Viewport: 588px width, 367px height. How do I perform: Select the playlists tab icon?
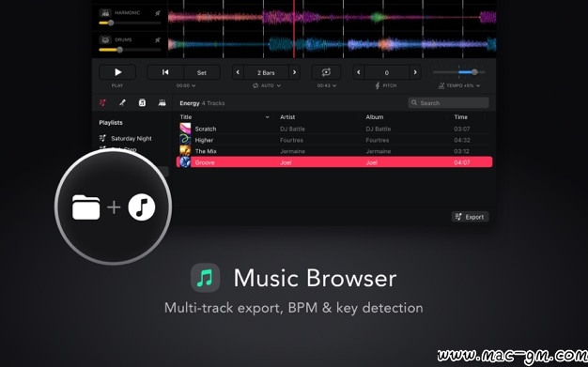pyautogui.click(x=102, y=102)
